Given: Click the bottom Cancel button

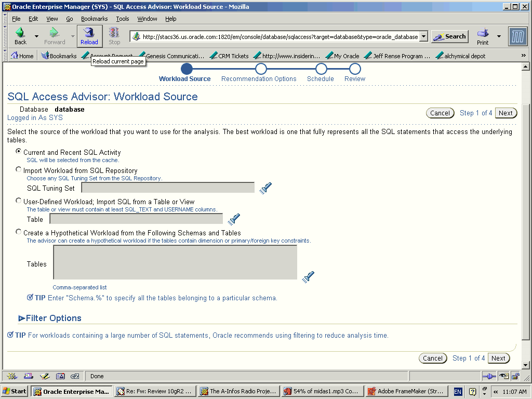Looking at the screenshot, I should [432, 358].
